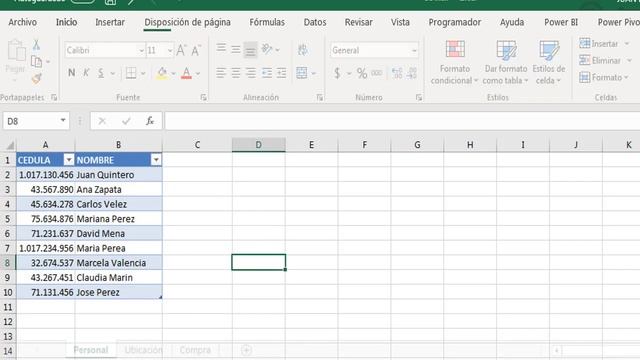640x360 pixels.
Task: Toggle bold formatting (N)
Action: tap(71, 73)
